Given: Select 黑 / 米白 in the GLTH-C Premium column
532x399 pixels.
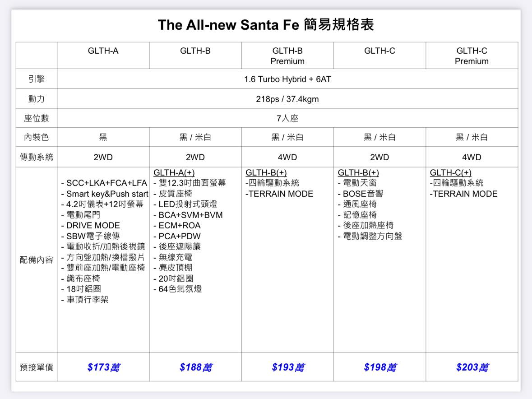Looking at the screenshot, I should pos(472,137).
